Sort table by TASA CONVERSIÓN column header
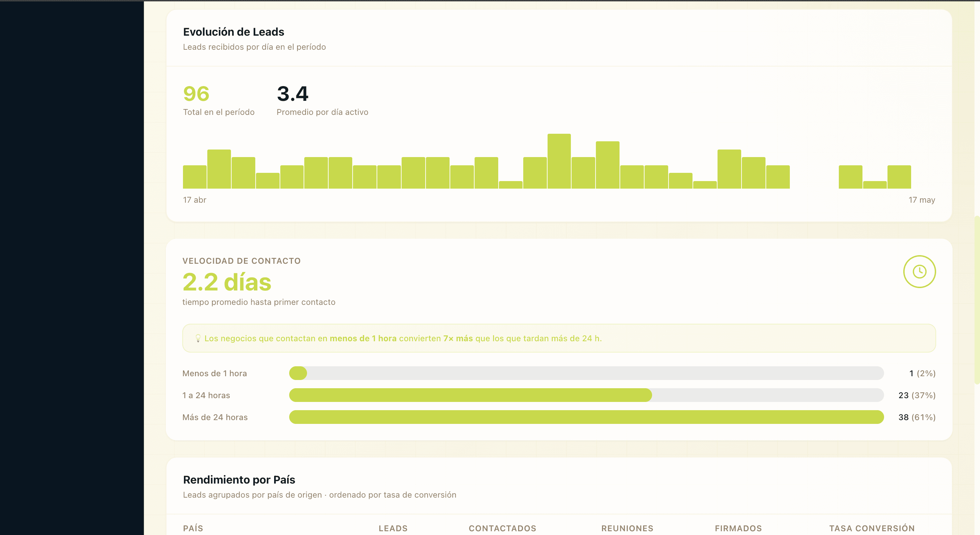 pos(872,528)
